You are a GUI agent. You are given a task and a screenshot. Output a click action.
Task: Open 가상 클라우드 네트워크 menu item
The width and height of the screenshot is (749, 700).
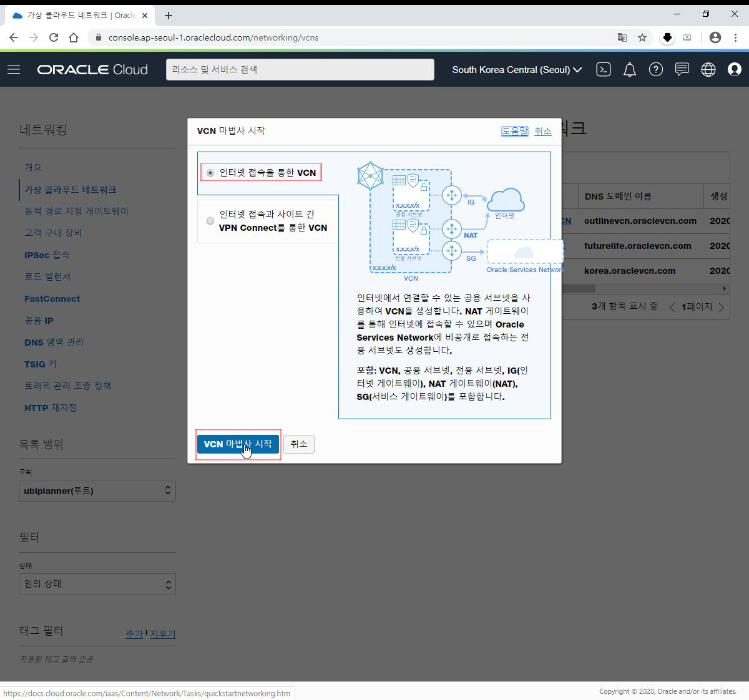[70, 189]
